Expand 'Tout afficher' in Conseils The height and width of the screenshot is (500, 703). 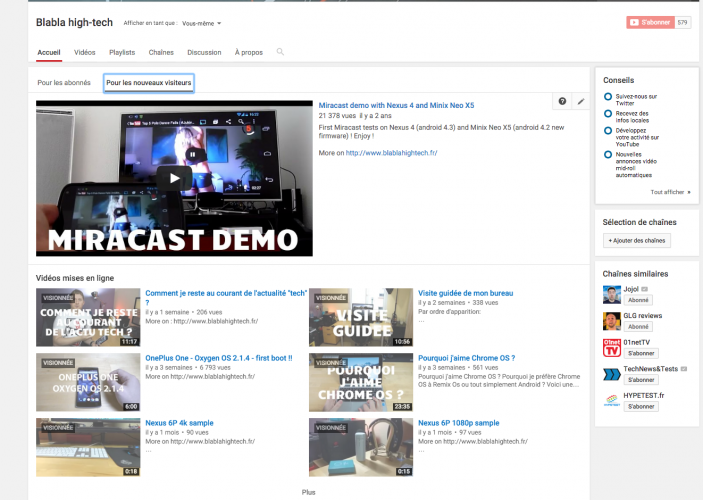click(x=670, y=192)
